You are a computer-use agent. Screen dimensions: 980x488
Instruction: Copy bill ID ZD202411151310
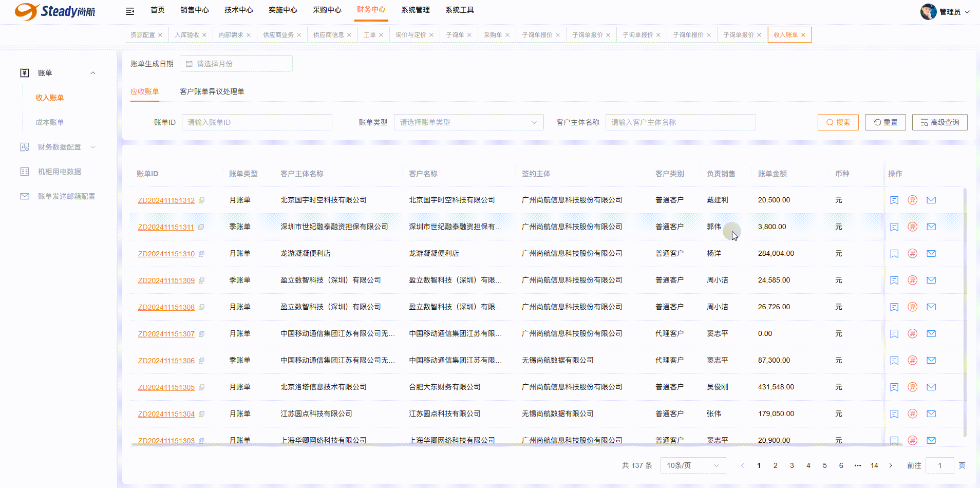click(202, 254)
